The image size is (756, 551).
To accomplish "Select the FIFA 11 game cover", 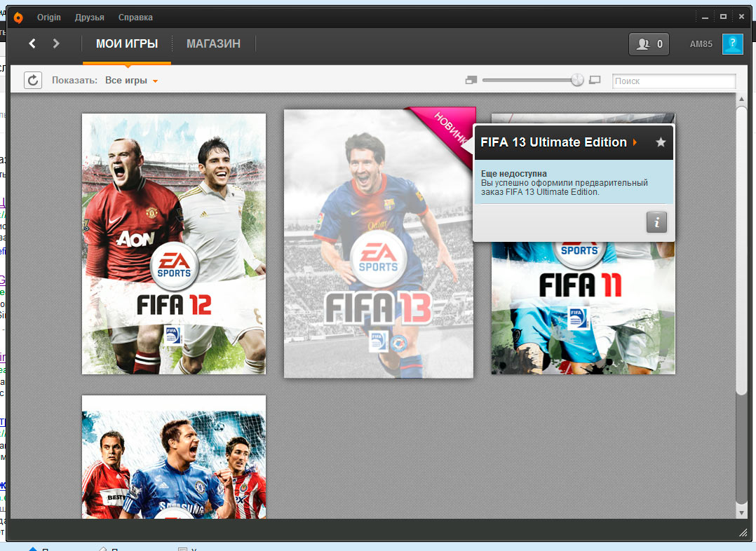I will [x=583, y=308].
